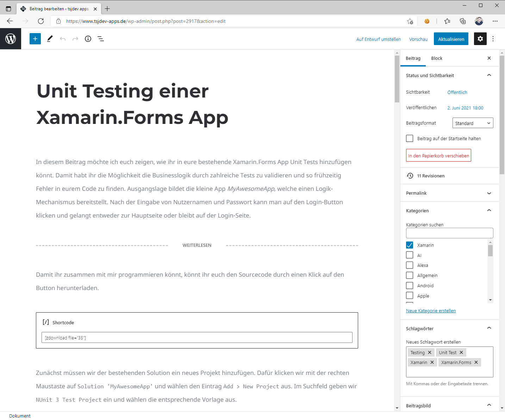Toggle the settings gear sidebar button
The width and height of the screenshot is (505, 420).
pyautogui.click(x=480, y=39)
